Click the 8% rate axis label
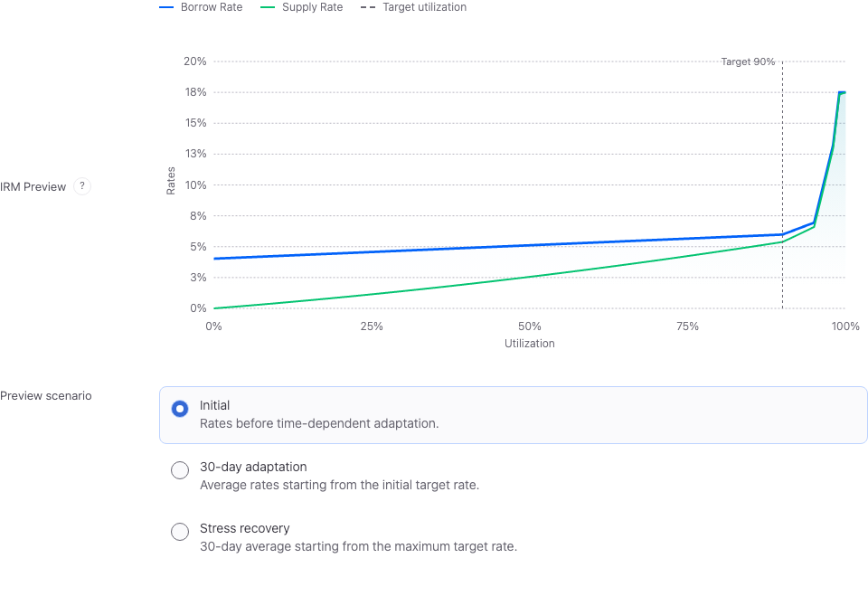Image resolution: width=868 pixels, height=596 pixels. [x=198, y=215]
